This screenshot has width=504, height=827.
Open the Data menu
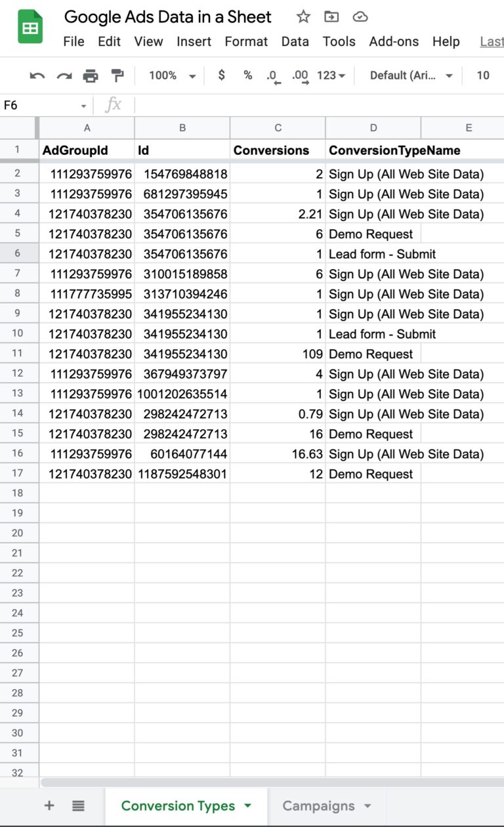click(x=295, y=41)
